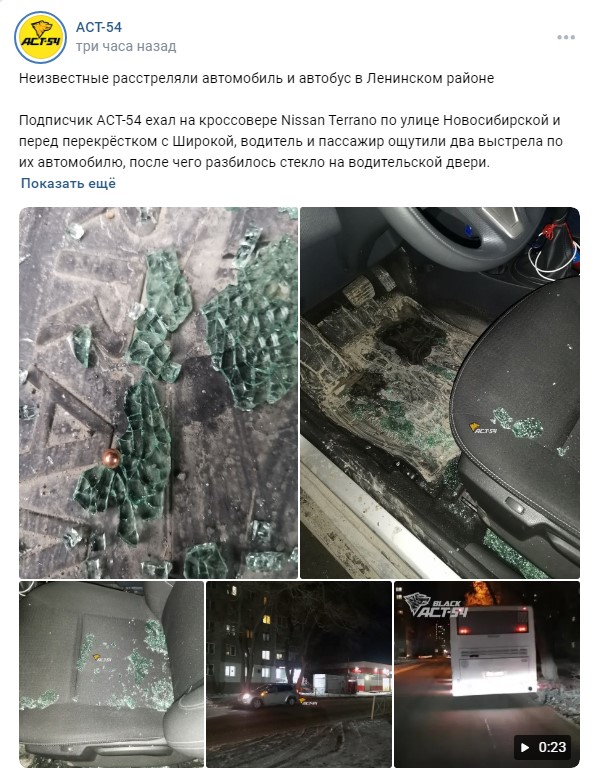Click the ACT-54 community name link
This screenshot has width=593, height=781.
(99, 27)
